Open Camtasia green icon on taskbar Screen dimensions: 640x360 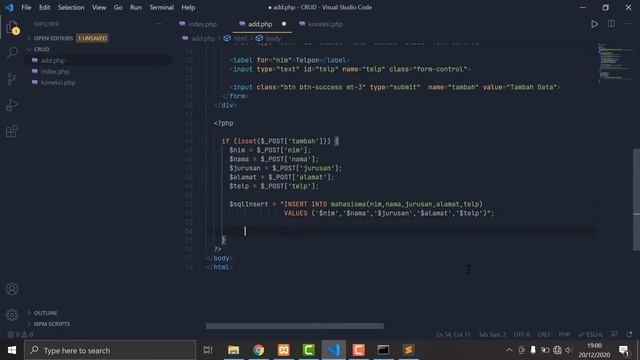309,350
